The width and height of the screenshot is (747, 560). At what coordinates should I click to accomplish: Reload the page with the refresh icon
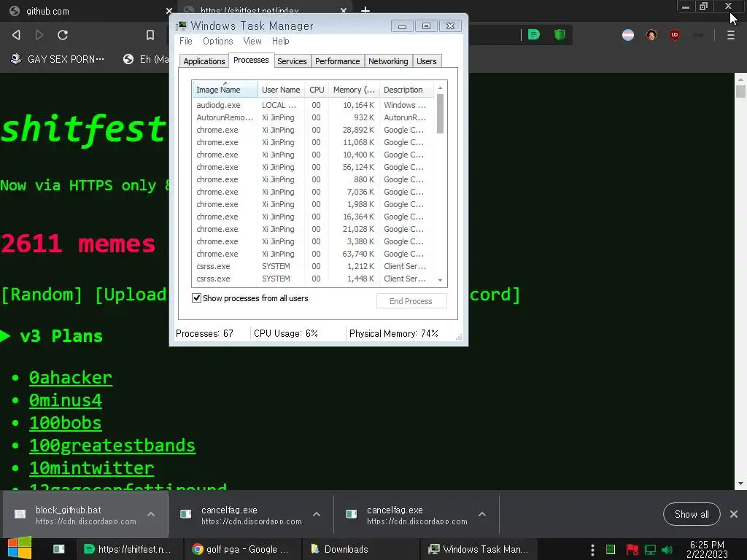pos(63,35)
